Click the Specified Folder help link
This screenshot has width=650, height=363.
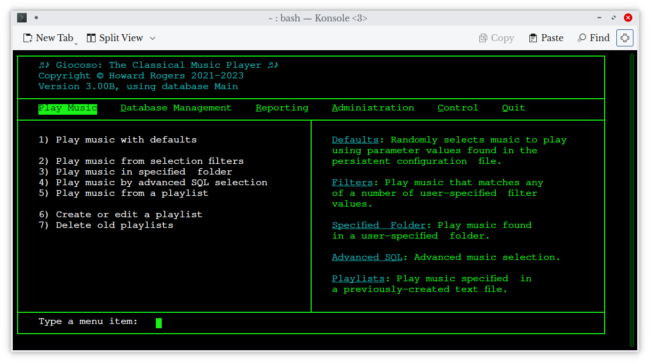click(379, 225)
